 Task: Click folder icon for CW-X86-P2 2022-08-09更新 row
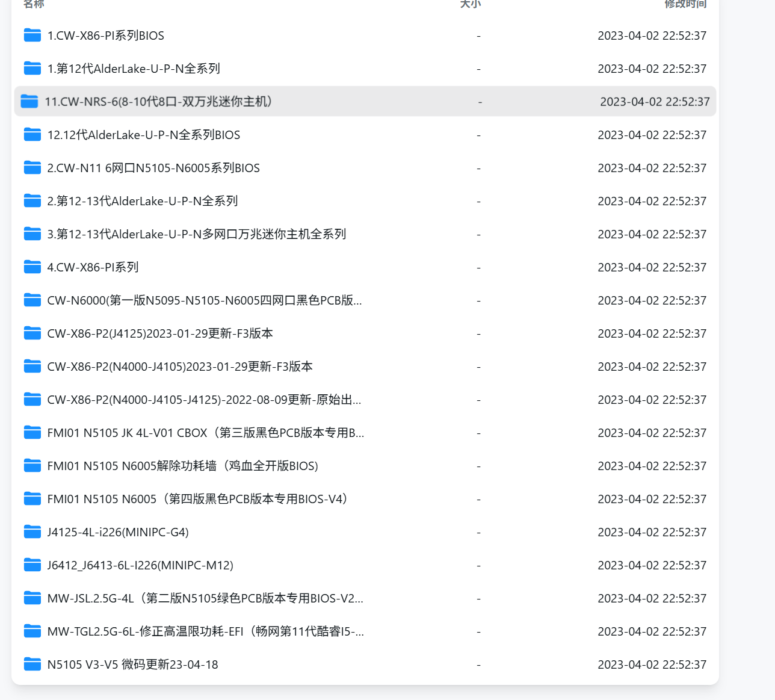pos(32,400)
